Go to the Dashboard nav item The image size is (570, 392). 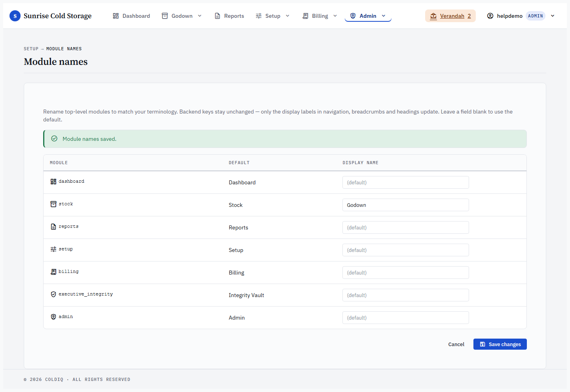pos(131,16)
